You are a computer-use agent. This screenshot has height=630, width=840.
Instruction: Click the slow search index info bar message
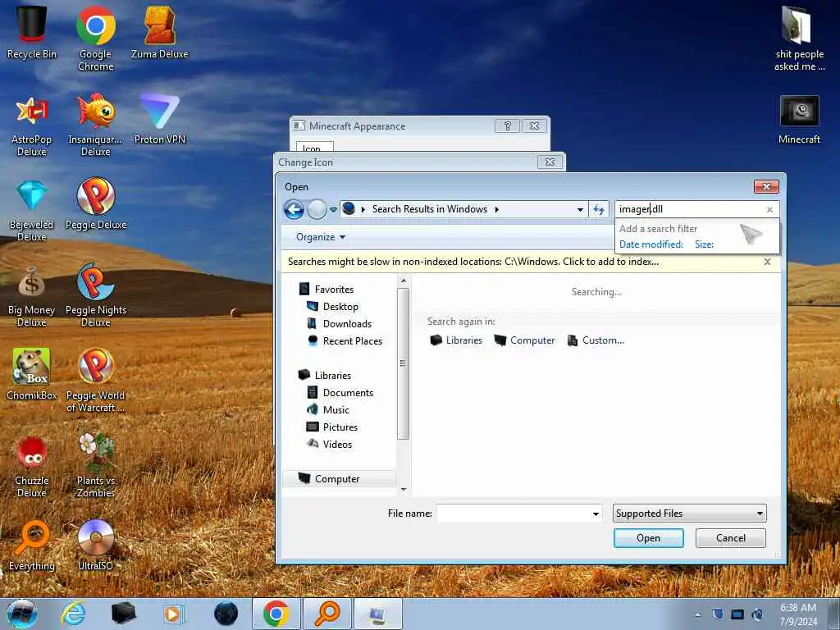click(x=473, y=262)
